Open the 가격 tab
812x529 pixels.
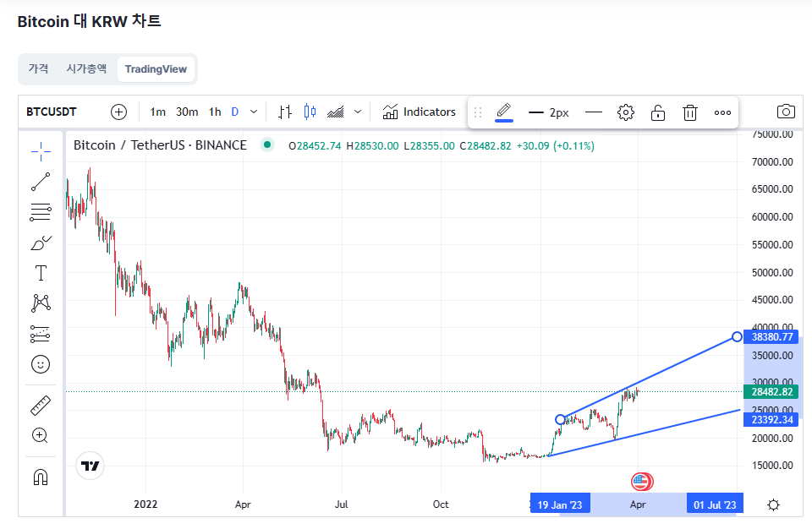coord(38,68)
